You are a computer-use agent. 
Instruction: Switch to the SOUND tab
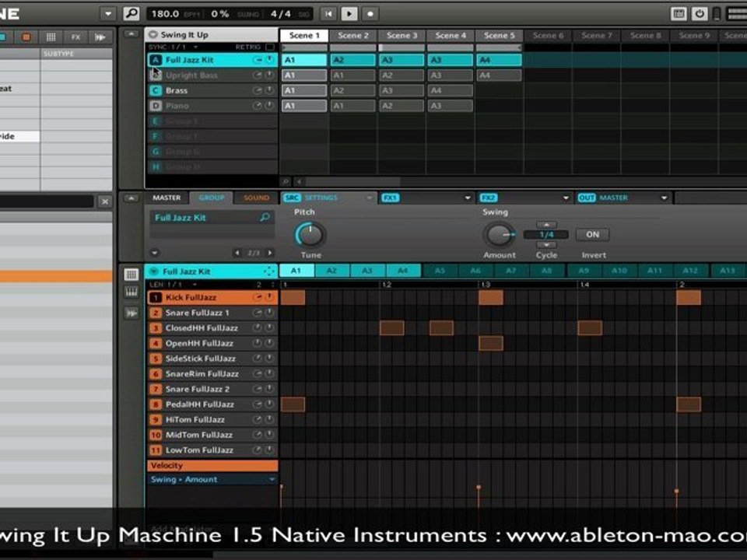(x=256, y=198)
